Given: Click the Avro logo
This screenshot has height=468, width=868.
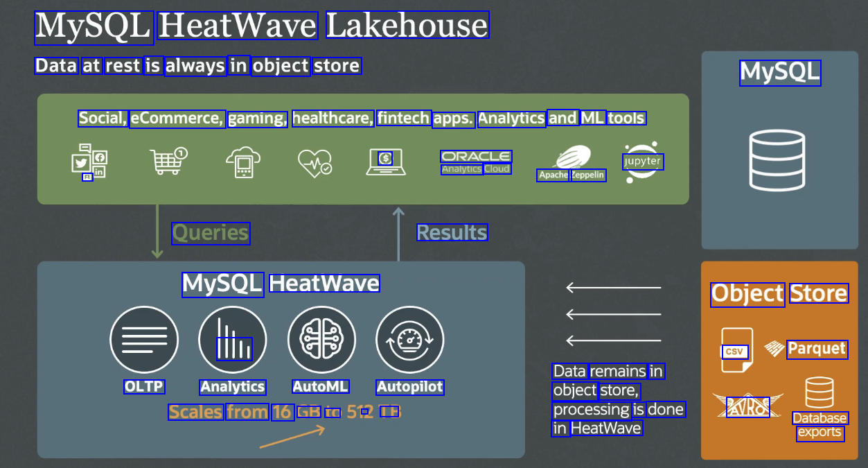Looking at the screenshot, I should pyautogui.click(x=747, y=406).
